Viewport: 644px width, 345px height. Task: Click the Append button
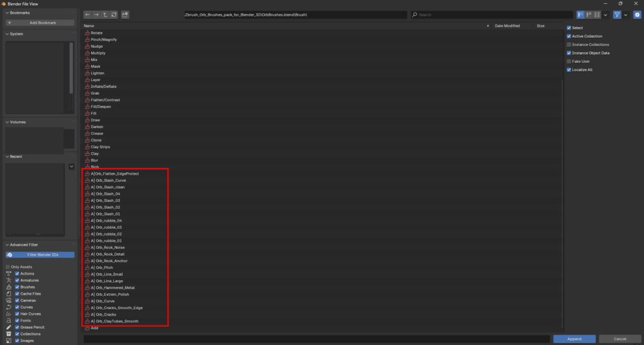coord(574,339)
